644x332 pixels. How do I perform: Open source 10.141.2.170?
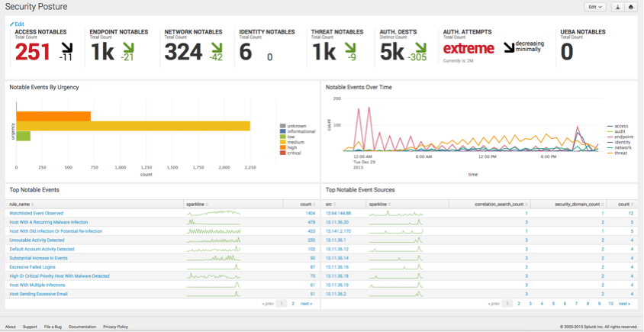point(339,231)
